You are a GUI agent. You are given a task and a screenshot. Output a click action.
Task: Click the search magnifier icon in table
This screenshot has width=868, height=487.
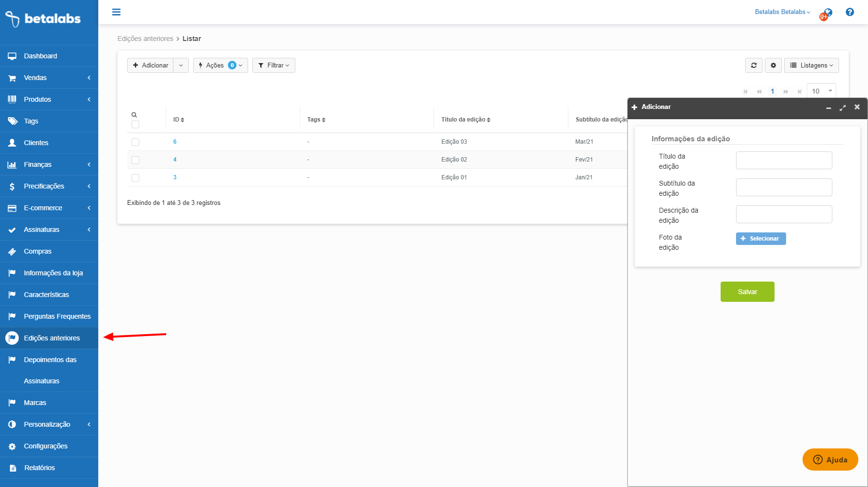coord(134,115)
